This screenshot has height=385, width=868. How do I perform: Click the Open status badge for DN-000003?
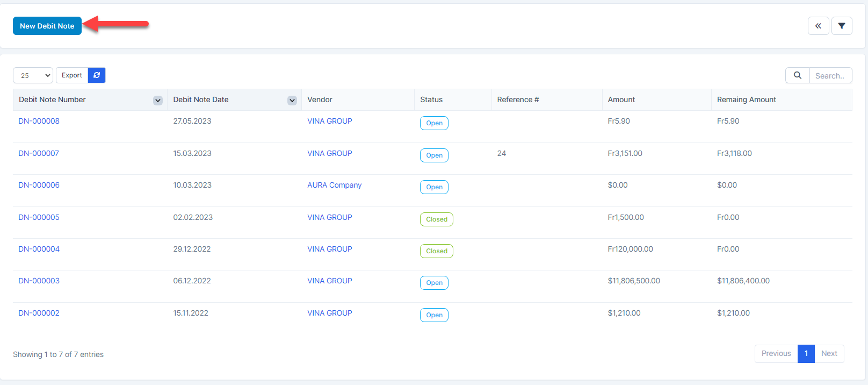tap(434, 283)
